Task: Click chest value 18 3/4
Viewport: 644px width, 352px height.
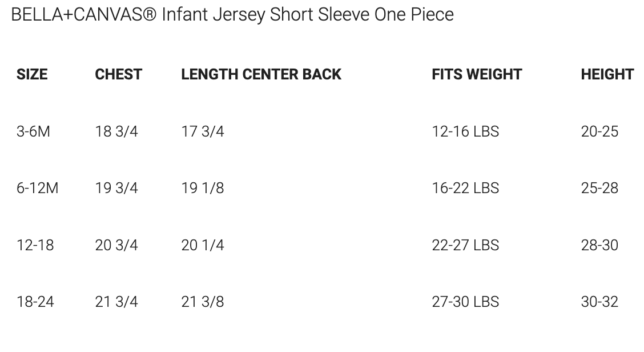Action: pos(116,131)
